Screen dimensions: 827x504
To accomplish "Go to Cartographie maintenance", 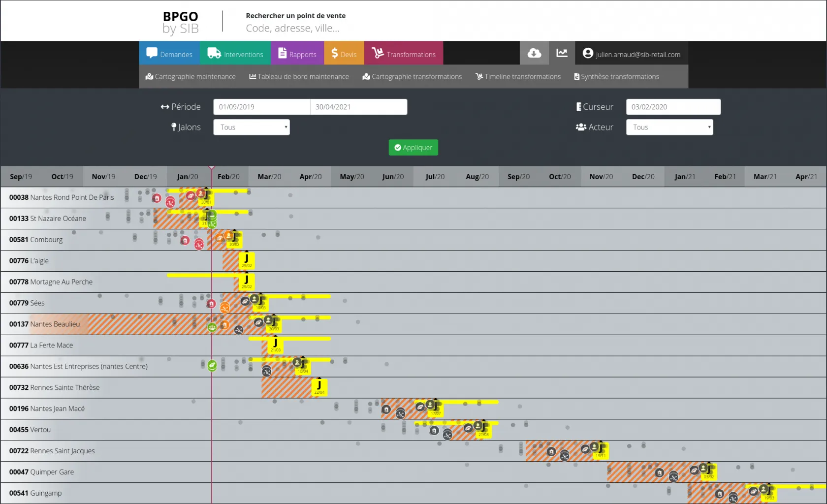I will pyautogui.click(x=191, y=77).
